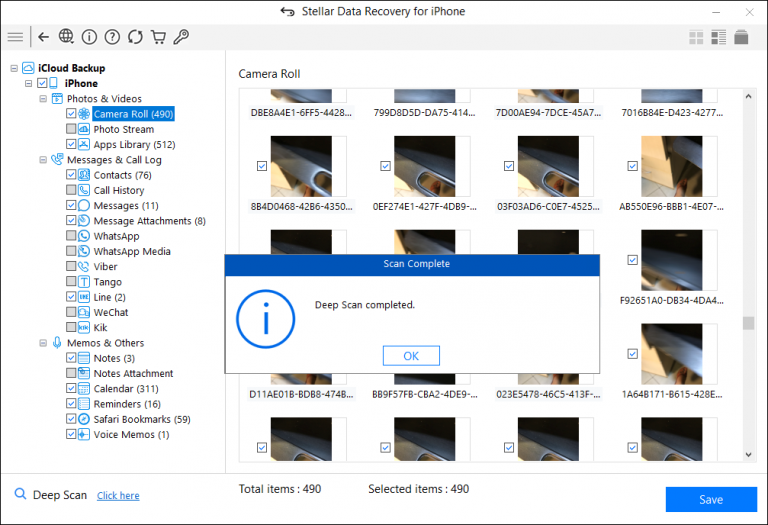The width and height of the screenshot is (768, 525).
Task: Click the vertical scrollbar thumb
Action: tap(748, 323)
